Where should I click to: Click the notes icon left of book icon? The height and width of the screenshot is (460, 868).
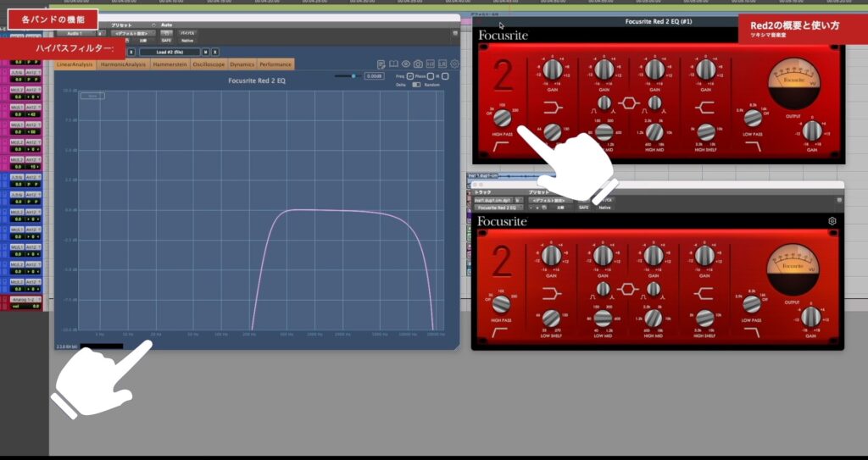click(381, 64)
